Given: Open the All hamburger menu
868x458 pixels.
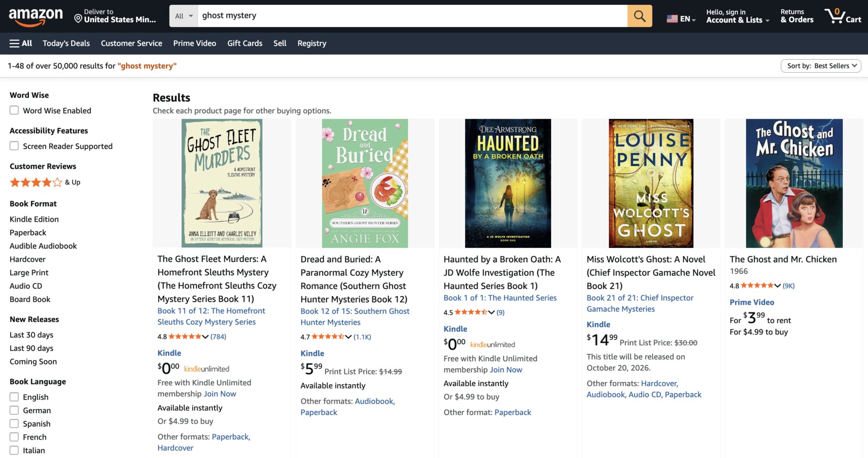Looking at the screenshot, I should 21,43.
